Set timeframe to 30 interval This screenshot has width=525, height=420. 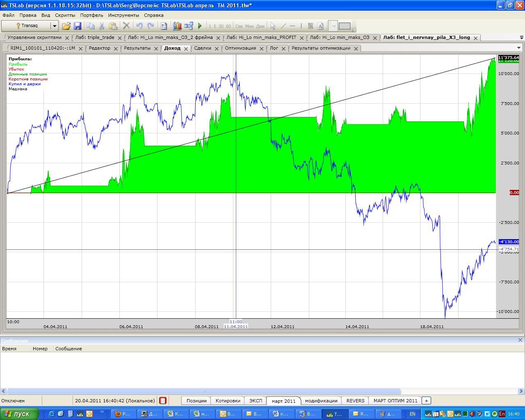221,26
